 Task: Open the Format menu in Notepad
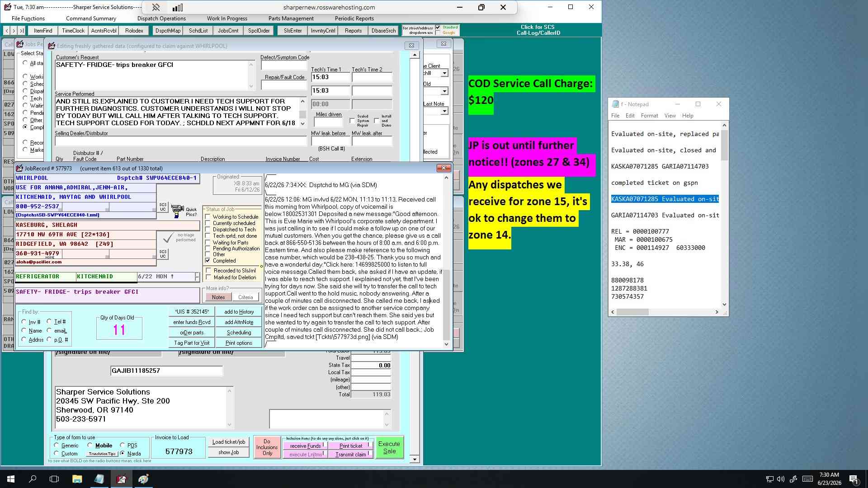649,116
